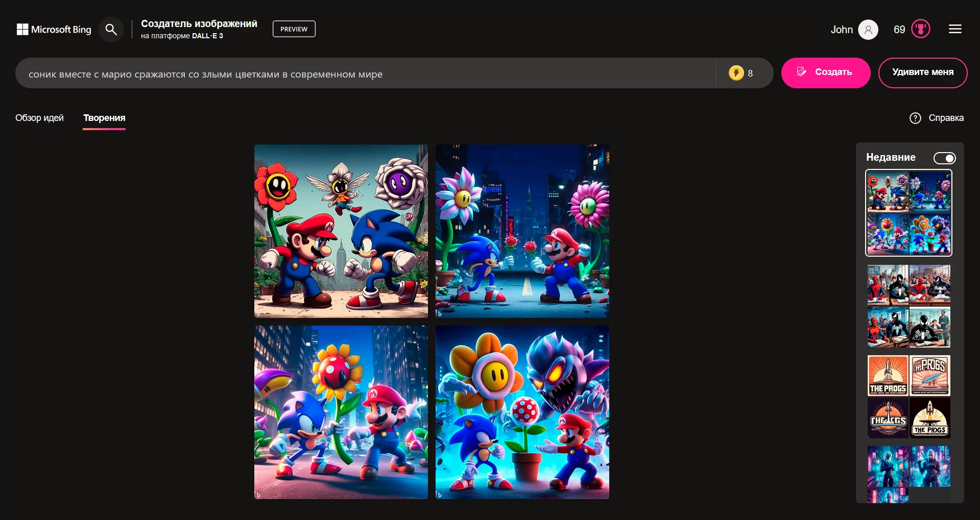Open John's profile avatar
The image size is (980, 520).
[868, 30]
